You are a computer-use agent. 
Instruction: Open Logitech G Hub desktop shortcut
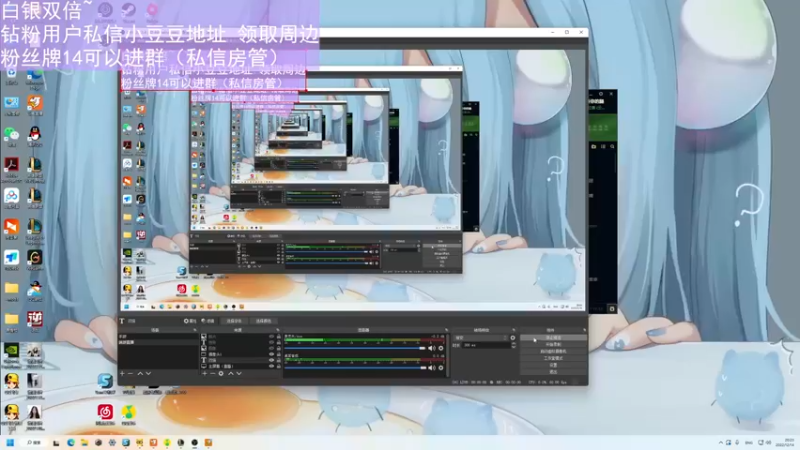click(x=34, y=259)
